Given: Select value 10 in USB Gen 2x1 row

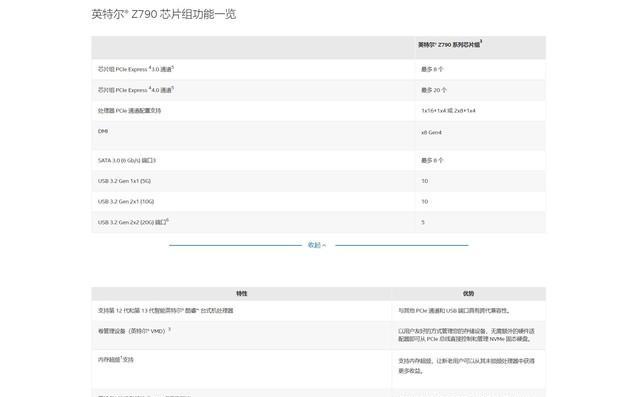Looking at the screenshot, I should [424, 202].
